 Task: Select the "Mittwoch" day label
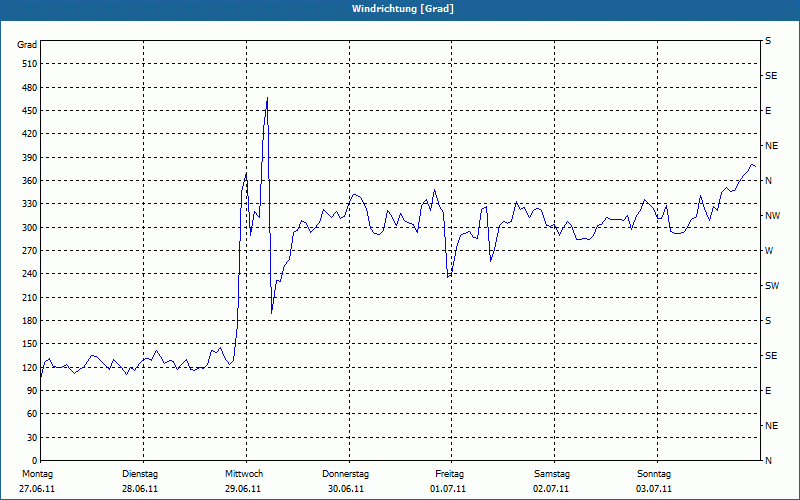(x=244, y=474)
